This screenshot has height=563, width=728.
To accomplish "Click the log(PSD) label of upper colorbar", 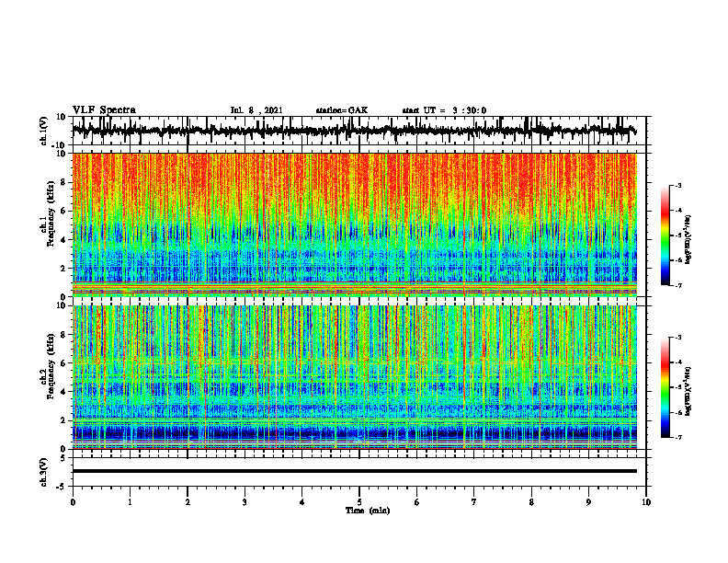I will click(688, 240).
